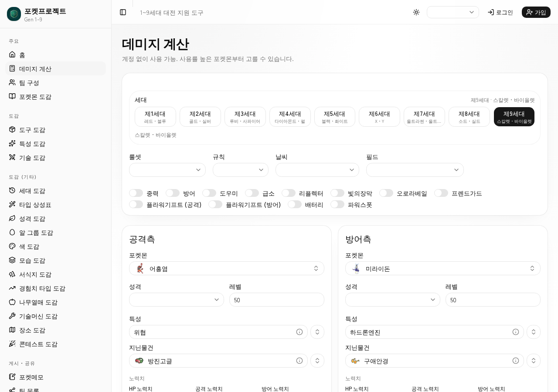Click the 알 그룹 도감 egg icon
The width and height of the screenshot is (558, 392).
tap(12, 232)
